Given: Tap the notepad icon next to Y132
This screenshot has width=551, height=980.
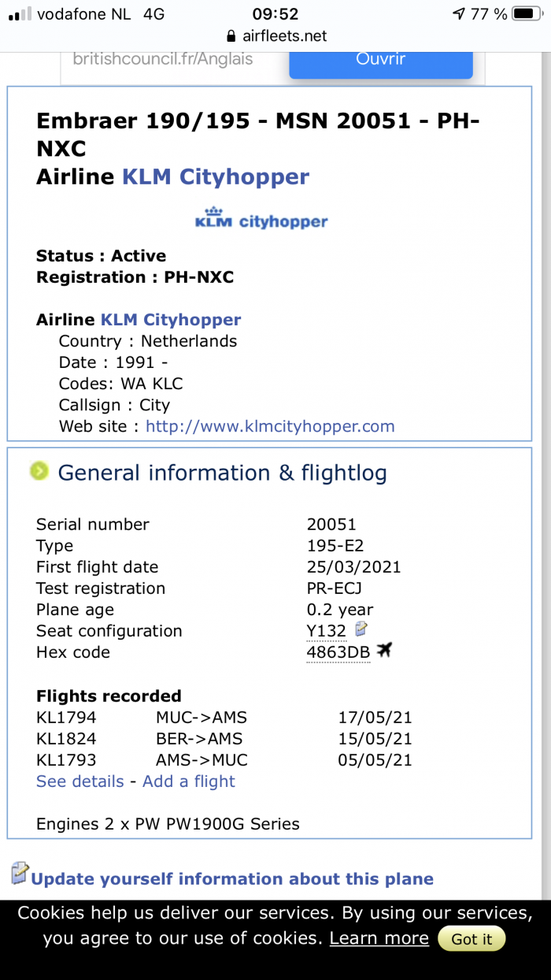Looking at the screenshot, I should [361, 629].
